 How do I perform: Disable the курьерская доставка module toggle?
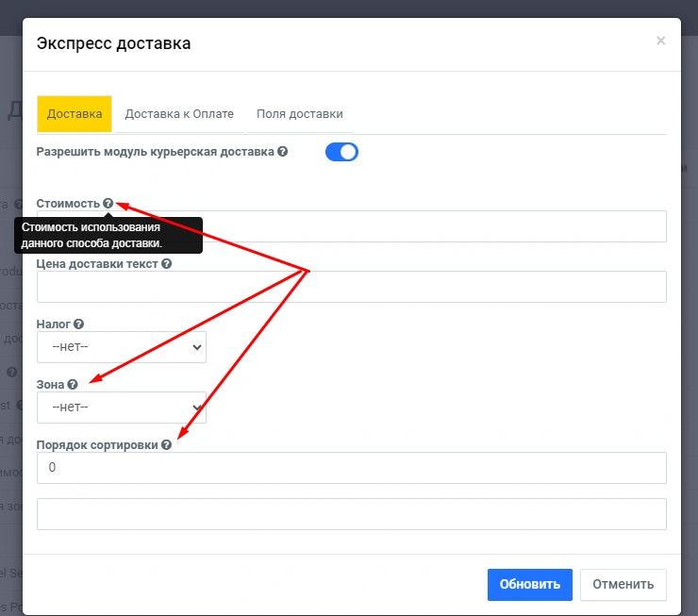click(x=341, y=152)
